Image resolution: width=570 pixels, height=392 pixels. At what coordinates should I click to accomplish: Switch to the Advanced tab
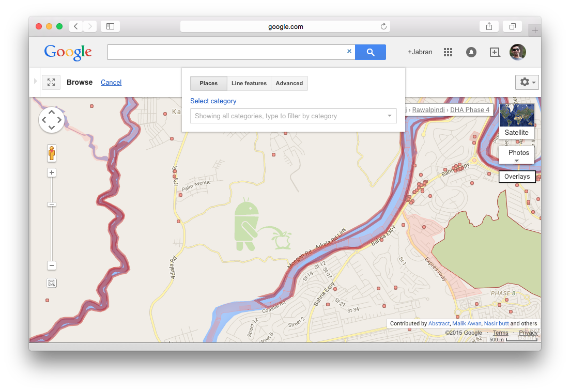[x=289, y=83]
